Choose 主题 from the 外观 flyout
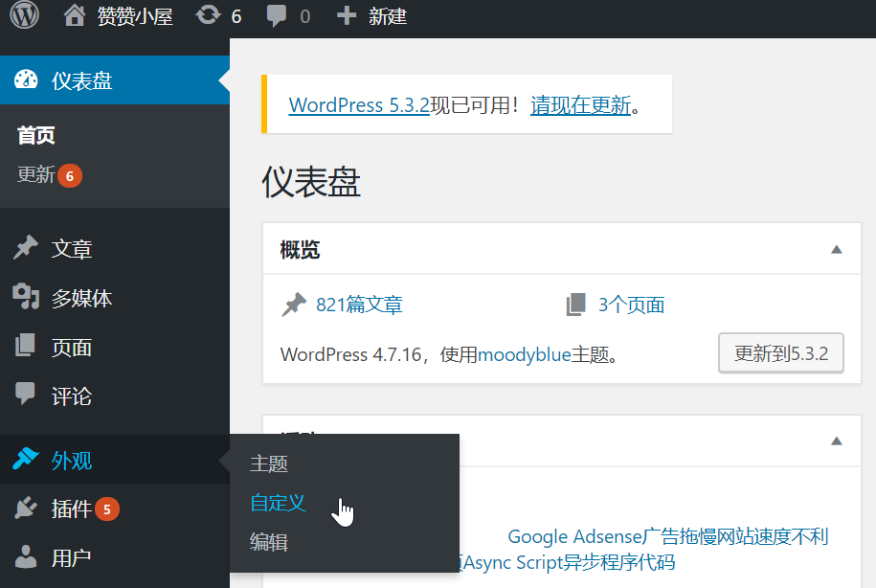Screen dimensions: 876x588 point(269,464)
